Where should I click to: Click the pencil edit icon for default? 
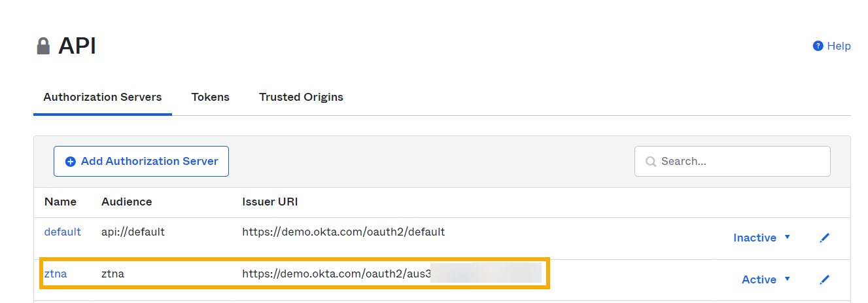[824, 238]
